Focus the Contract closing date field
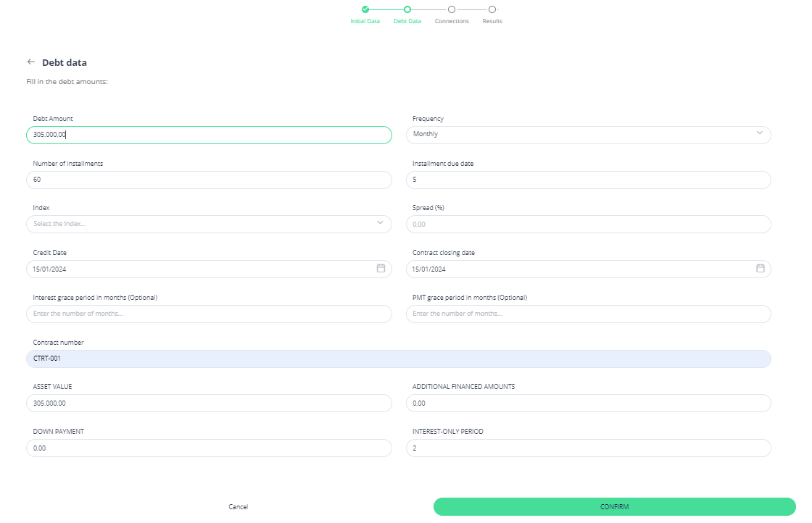This screenshot has width=812, height=523. point(588,269)
